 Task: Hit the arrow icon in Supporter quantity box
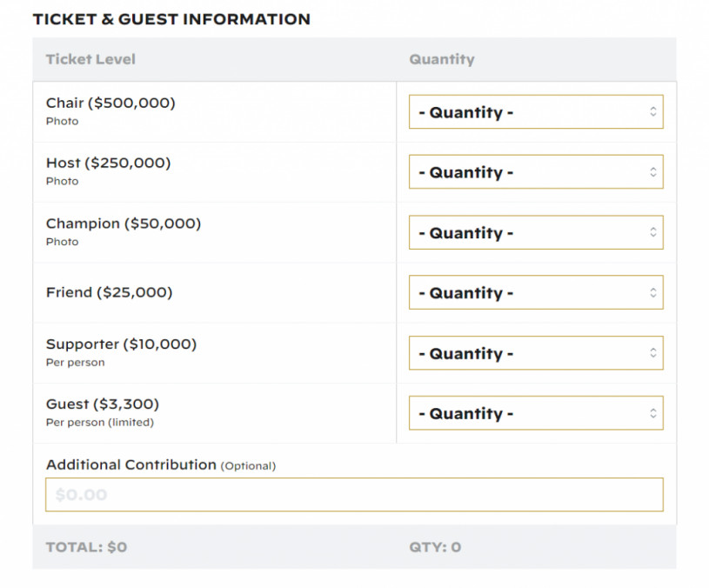pos(652,353)
